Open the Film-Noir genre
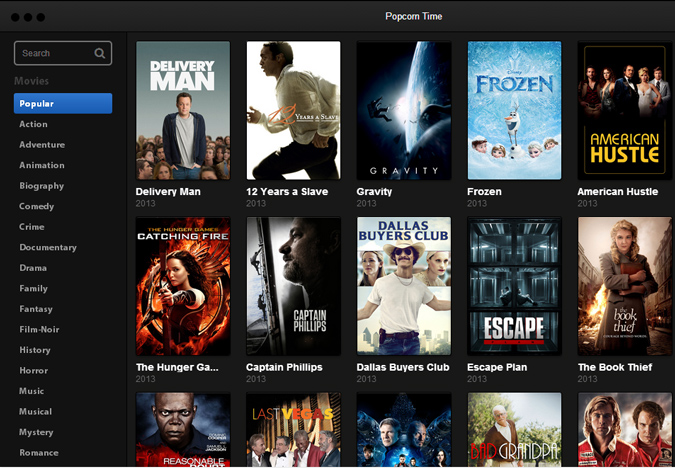This screenshot has width=675, height=468. point(41,330)
